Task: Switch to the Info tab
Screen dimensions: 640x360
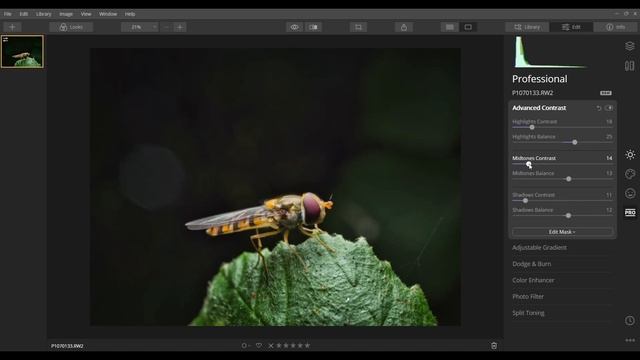Action: tap(616, 27)
